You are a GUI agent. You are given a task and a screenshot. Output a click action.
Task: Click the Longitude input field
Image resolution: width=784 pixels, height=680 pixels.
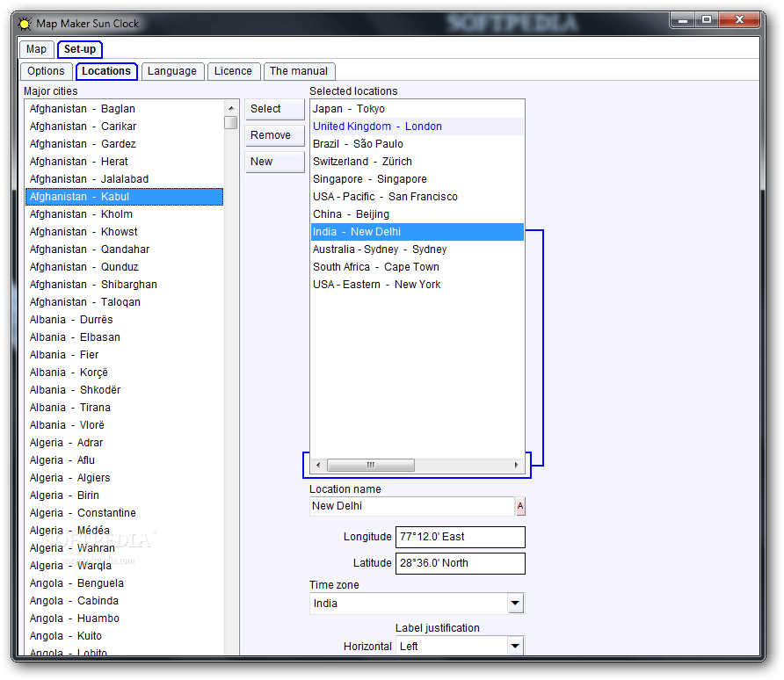tap(460, 537)
